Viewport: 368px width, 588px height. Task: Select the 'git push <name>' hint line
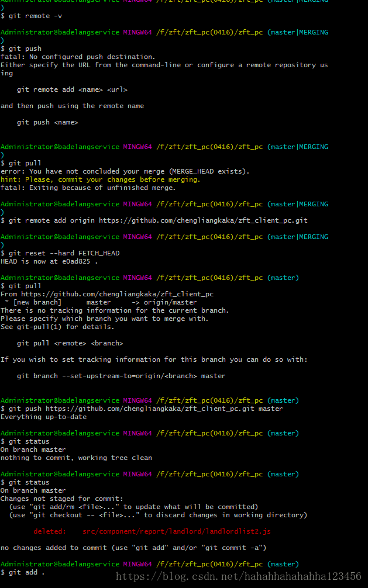[47, 123]
